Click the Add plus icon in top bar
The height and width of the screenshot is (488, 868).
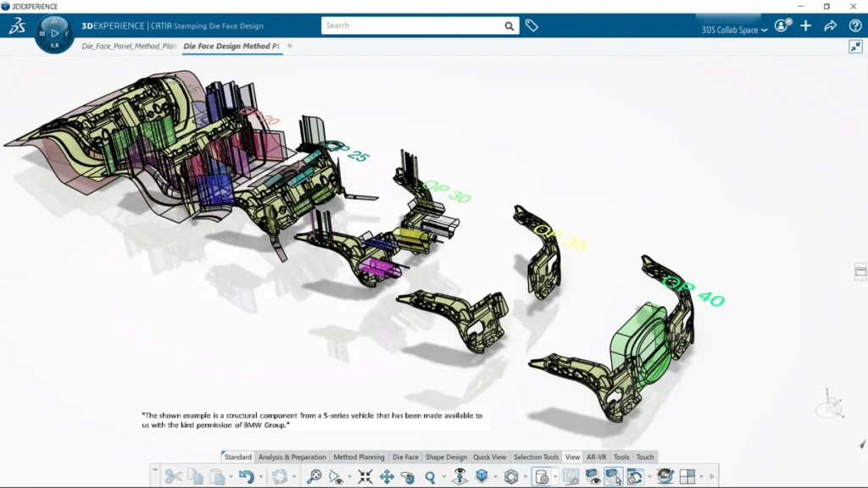(x=806, y=25)
